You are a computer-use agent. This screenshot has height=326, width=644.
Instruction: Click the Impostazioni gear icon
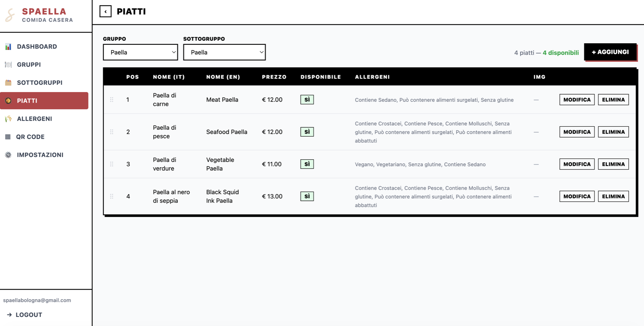(x=8, y=155)
